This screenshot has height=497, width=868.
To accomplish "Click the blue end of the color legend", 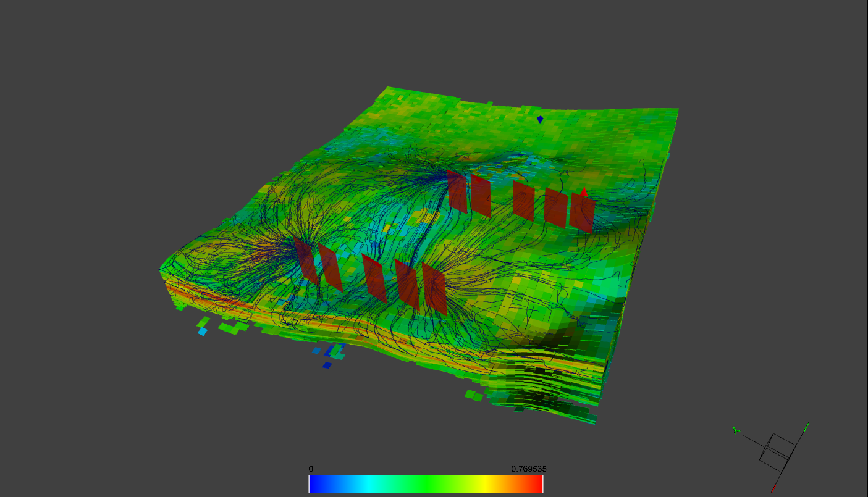I will (316, 484).
